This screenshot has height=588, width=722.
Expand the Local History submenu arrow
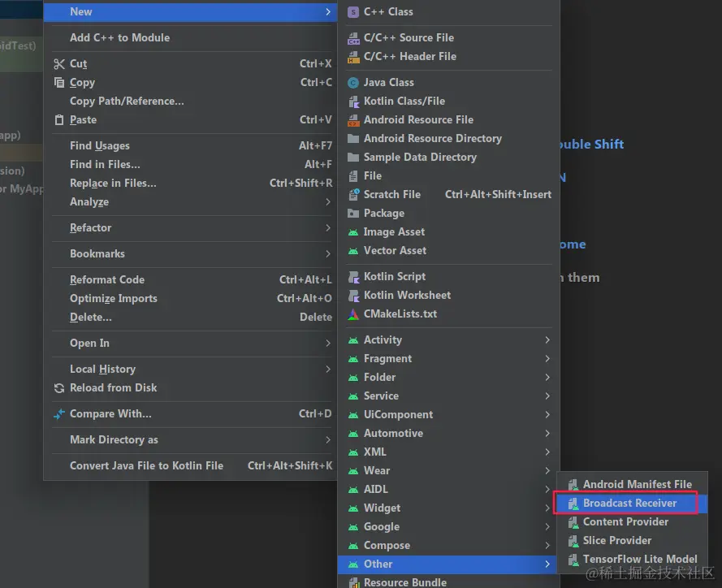[x=328, y=370]
